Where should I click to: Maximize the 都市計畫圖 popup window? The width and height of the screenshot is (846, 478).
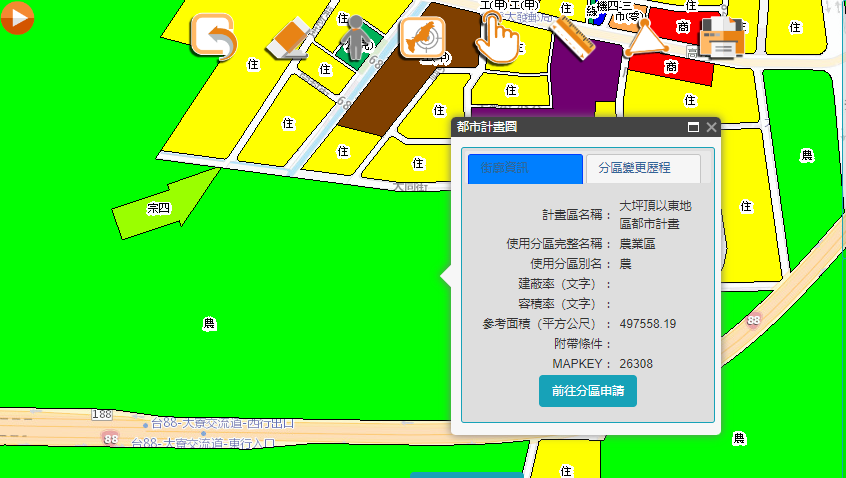coord(693,127)
